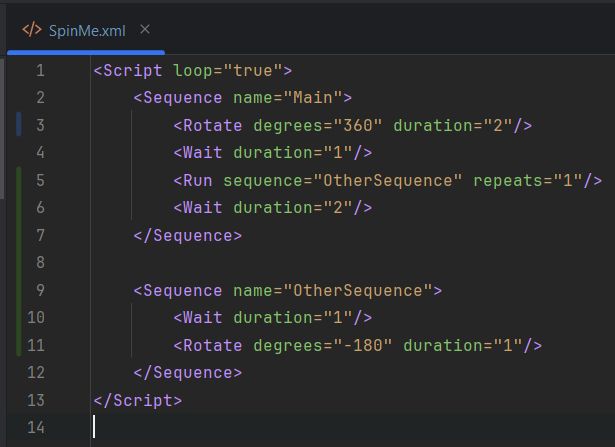The height and width of the screenshot is (447, 615).
Task: Click line number 4 in the gutter
Action: click(40, 153)
